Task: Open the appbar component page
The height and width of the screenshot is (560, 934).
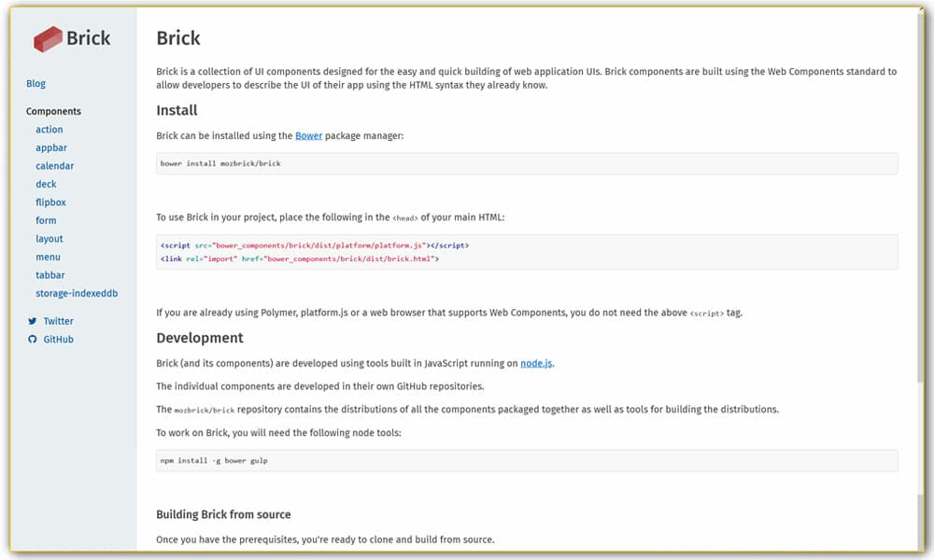Action: 51,147
